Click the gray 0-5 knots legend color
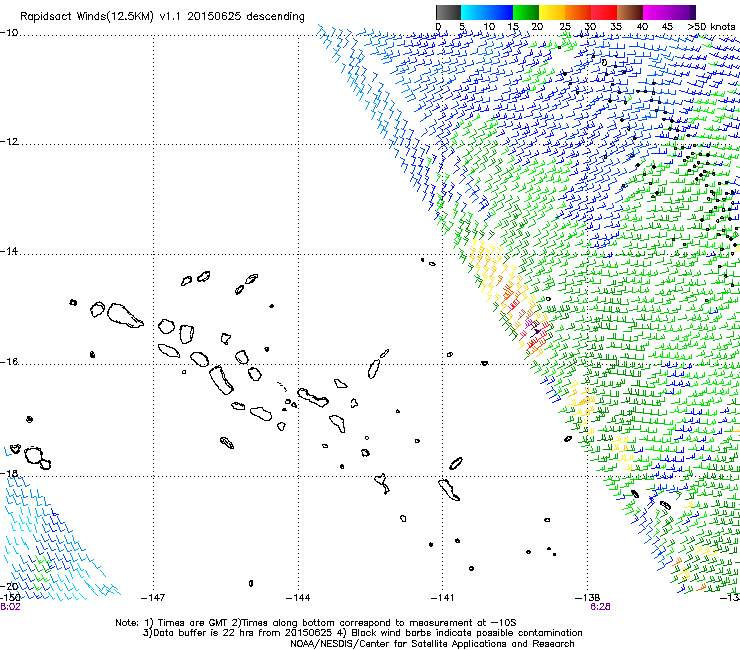The height and width of the screenshot is (650, 740). 448,12
